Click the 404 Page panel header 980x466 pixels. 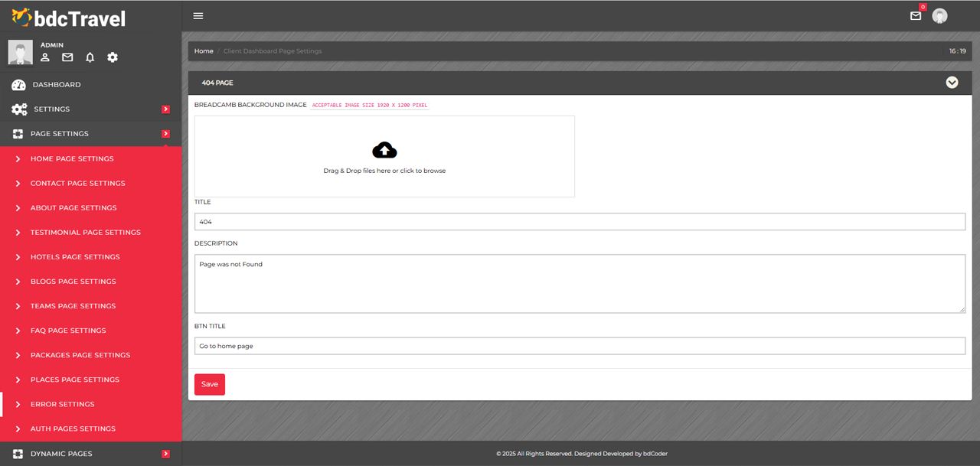(580, 83)
